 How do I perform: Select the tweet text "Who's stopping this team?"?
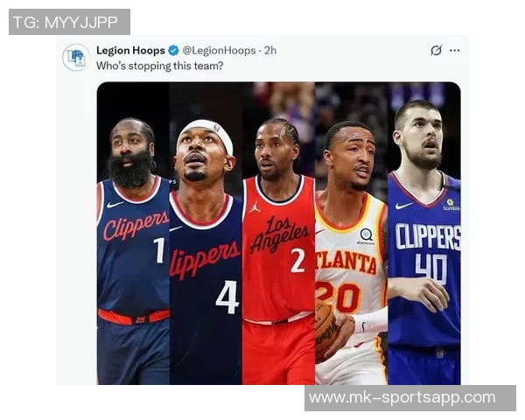(x=160, y=66)
